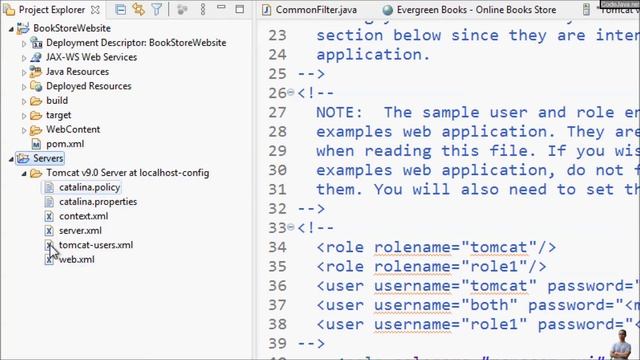Select the Project Explorer tab
640x360 pixels.
52,10
